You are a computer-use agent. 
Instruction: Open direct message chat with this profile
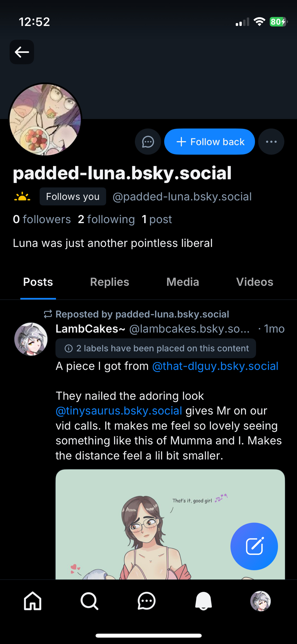click(148, 142)
